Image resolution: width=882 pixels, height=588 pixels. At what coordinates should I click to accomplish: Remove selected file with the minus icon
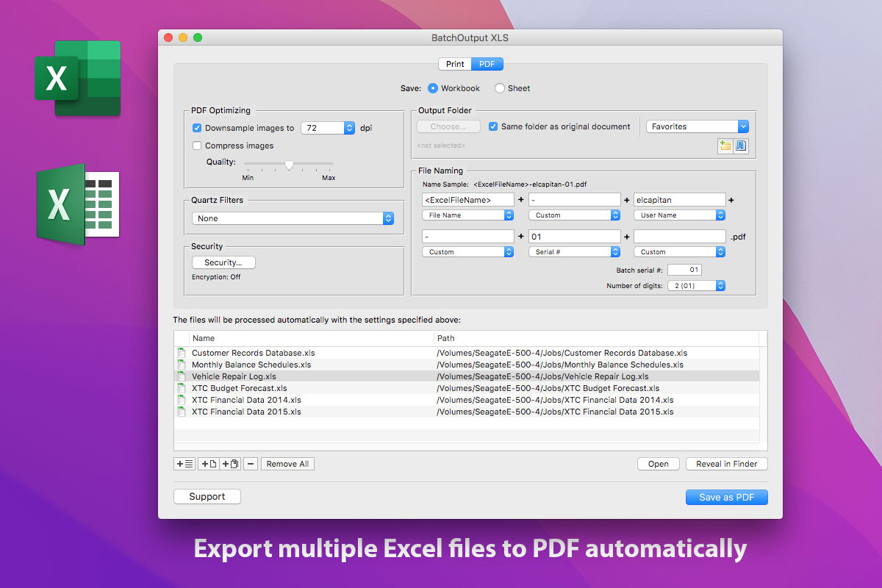coord(251,464)
